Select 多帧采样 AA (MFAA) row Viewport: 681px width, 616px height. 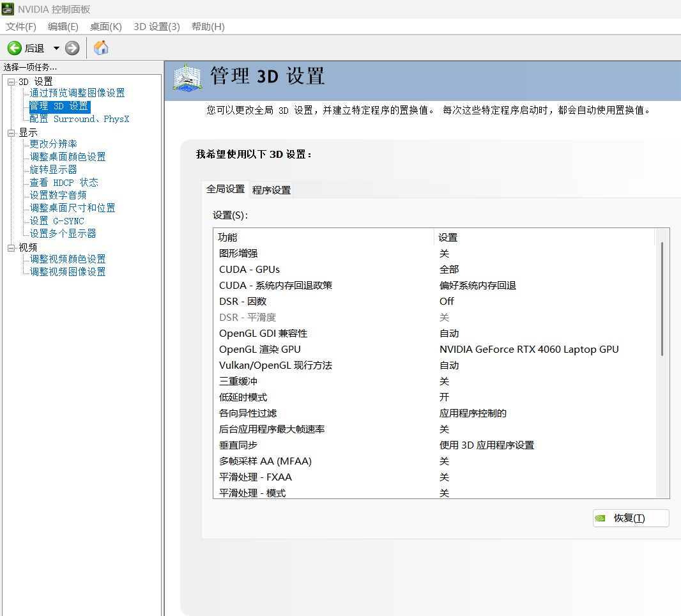435,461
